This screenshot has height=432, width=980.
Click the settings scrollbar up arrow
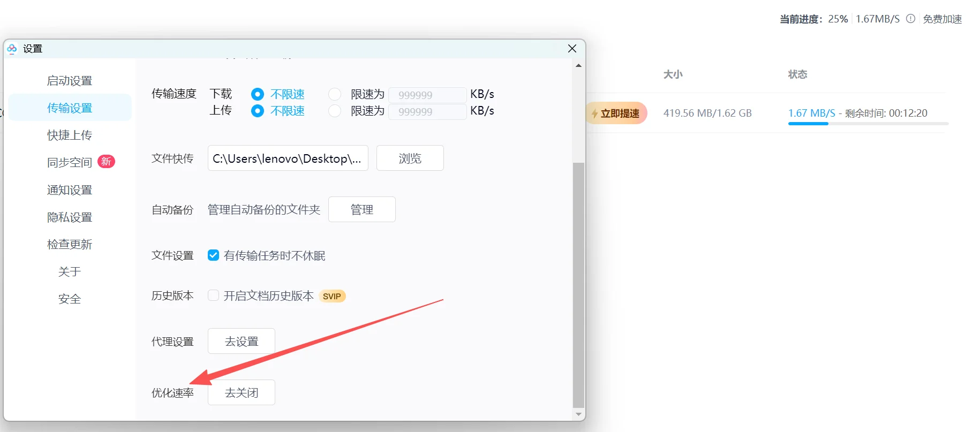(x=578, y=65)
